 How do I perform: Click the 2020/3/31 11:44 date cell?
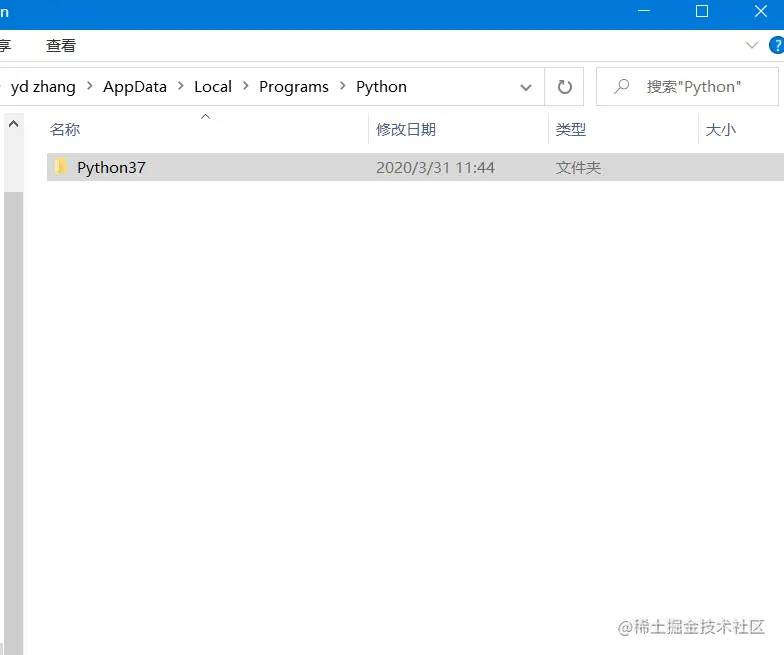[x=436, y=168]
